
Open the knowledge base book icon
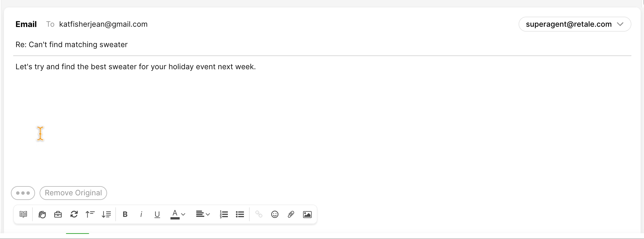(x=23, y=214)
